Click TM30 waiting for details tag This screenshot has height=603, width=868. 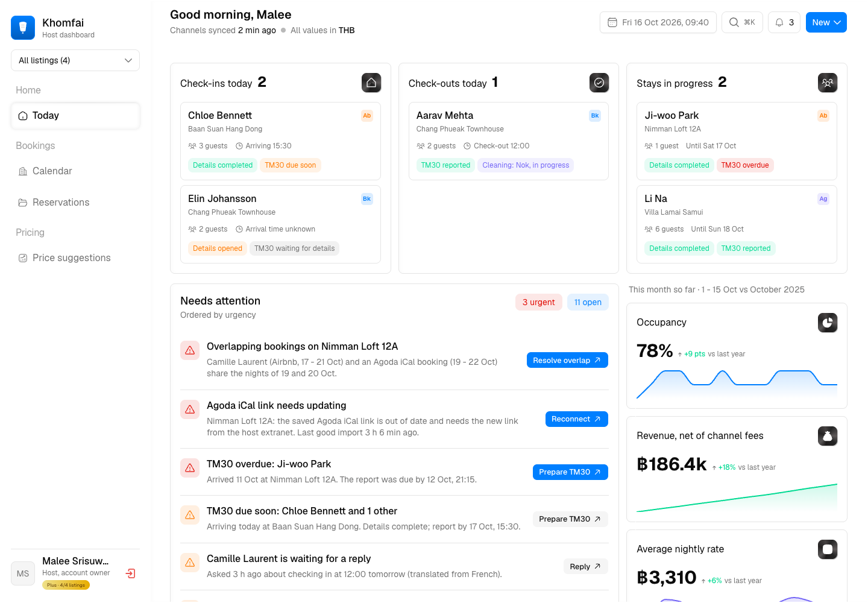[295, 248]
